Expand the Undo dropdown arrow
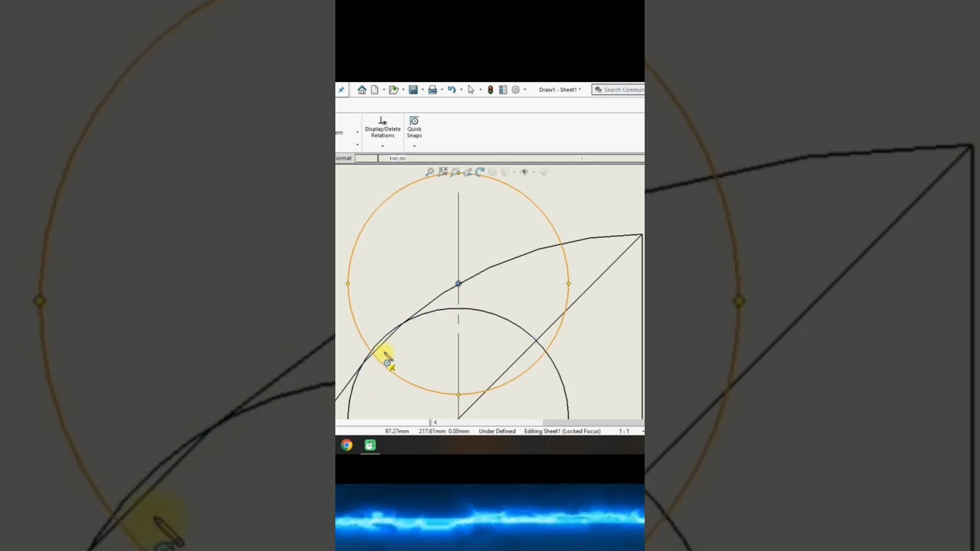 pyautogui.click(x=461, y=90)
